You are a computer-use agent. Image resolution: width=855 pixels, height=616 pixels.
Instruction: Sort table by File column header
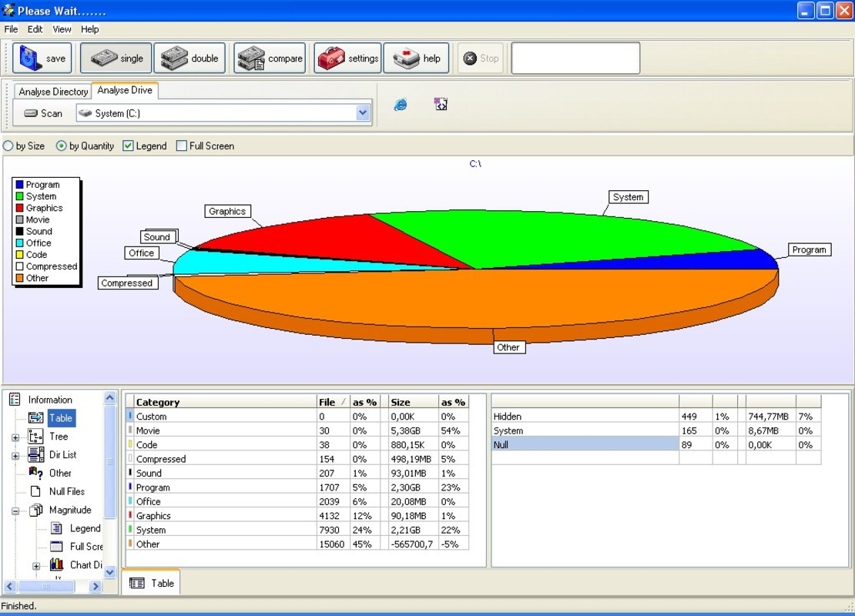[x=333, y=402]
